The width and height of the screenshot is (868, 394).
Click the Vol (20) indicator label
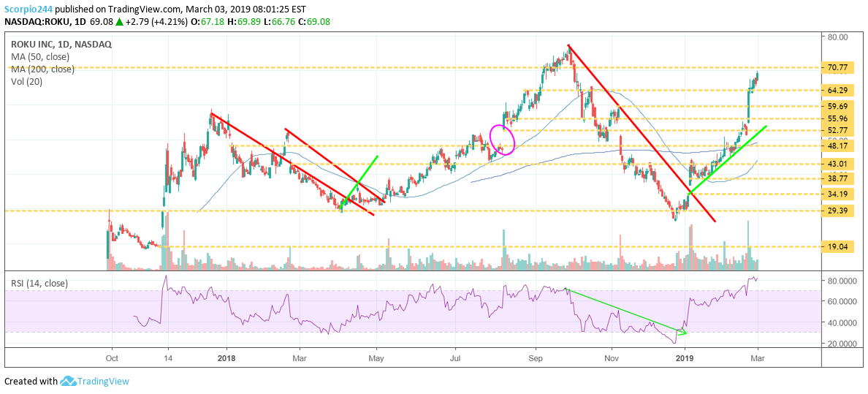(26, 81)
